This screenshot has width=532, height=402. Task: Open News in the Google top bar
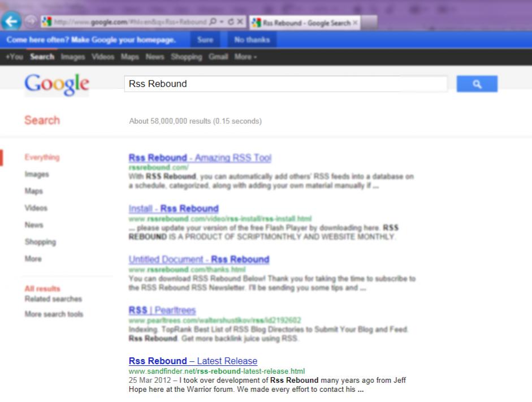click(x=155, y=57)
